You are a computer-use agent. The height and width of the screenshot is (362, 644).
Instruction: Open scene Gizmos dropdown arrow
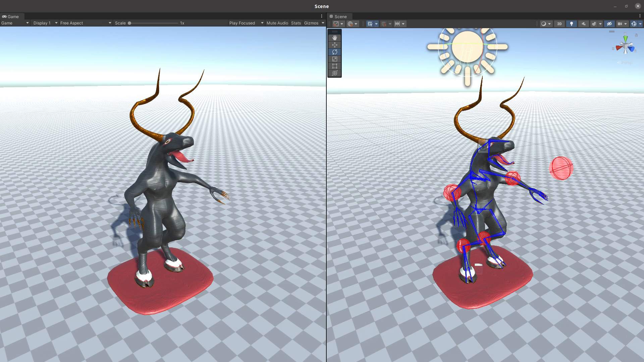tap(640, 24)
